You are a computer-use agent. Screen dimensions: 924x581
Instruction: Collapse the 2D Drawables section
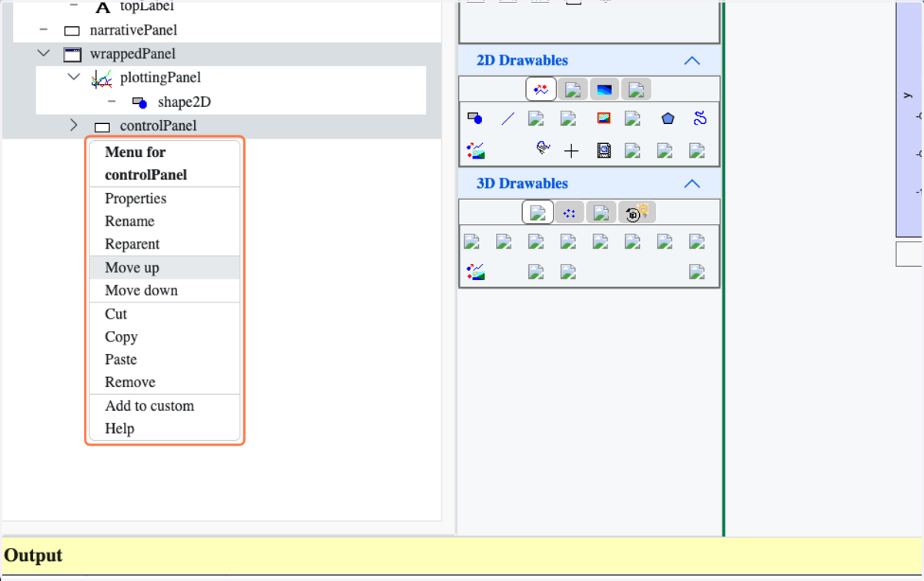pyautogui.click(x=692, y=61)
